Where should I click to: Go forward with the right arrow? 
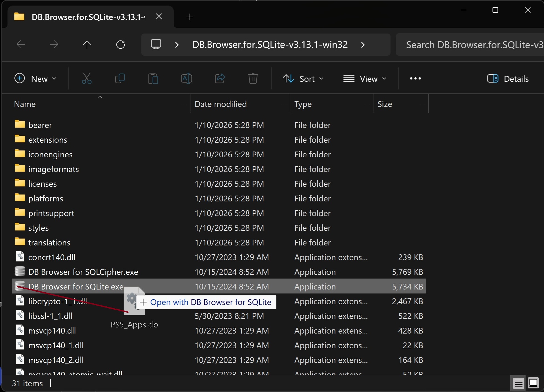click(x=54, y=44)
